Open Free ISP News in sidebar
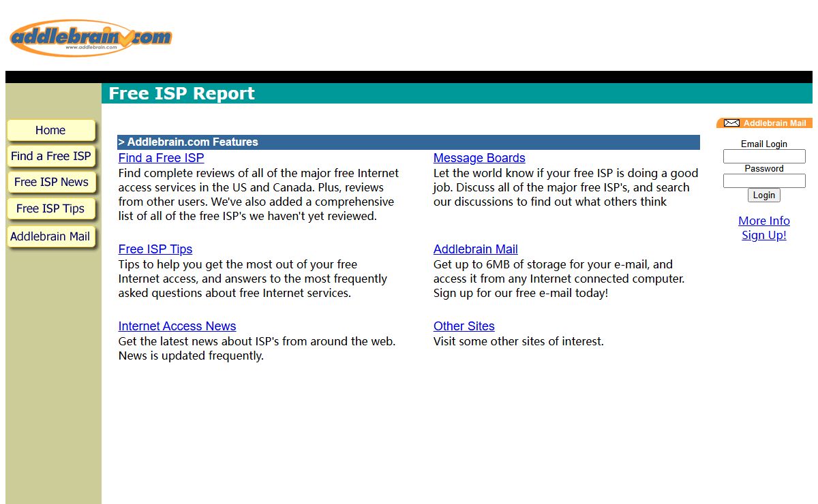 click(x=51, y=182)
